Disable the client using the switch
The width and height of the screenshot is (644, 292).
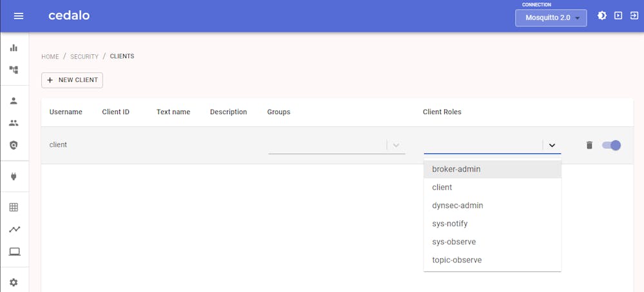pyautogui.click(x=612, y=145)
